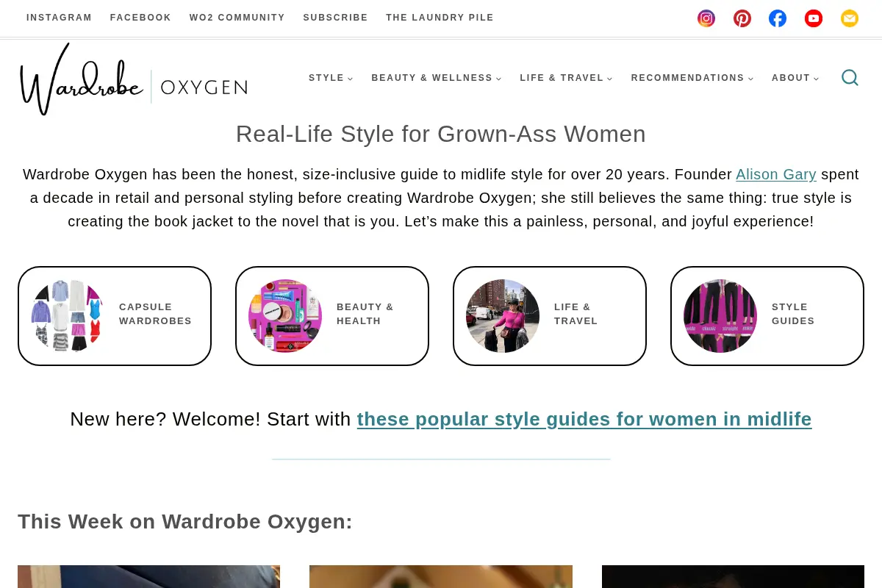
Task: Open popular style guides for midlife link
Action: click(584, 419)
